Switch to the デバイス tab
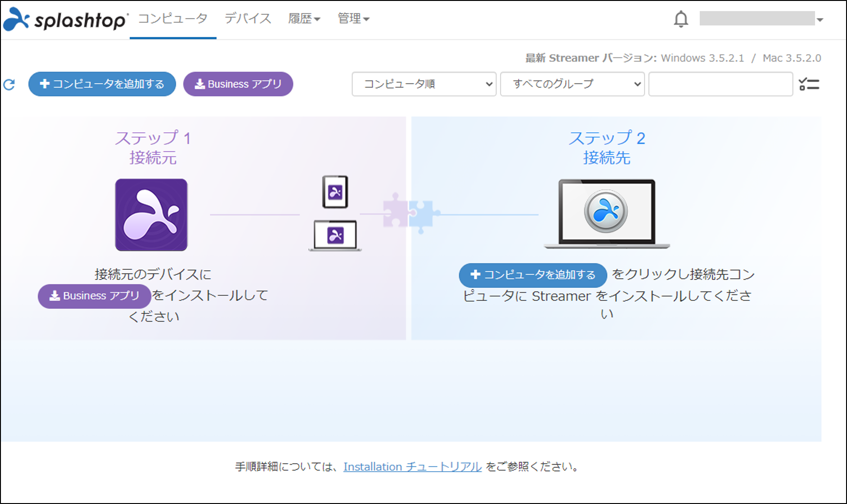This screenshot has height=504, width=847. pyautogui.click(x=247, y=19)
